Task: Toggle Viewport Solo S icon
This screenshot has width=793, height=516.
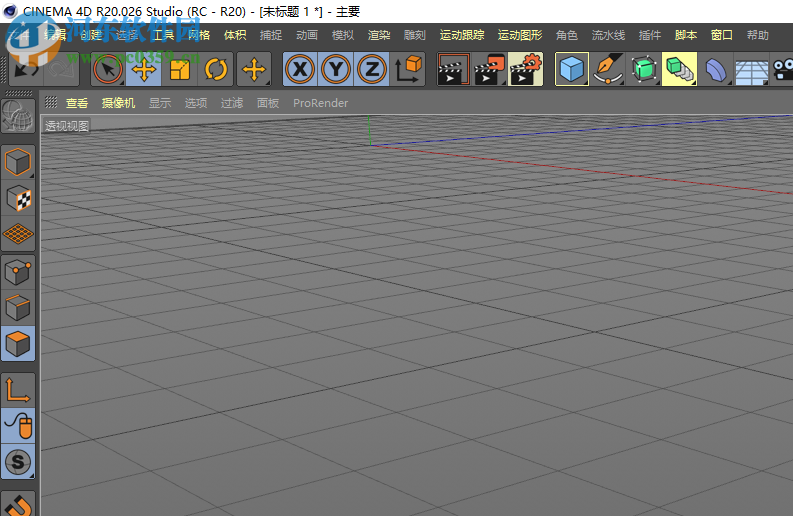Action: (x=18, y=462)
